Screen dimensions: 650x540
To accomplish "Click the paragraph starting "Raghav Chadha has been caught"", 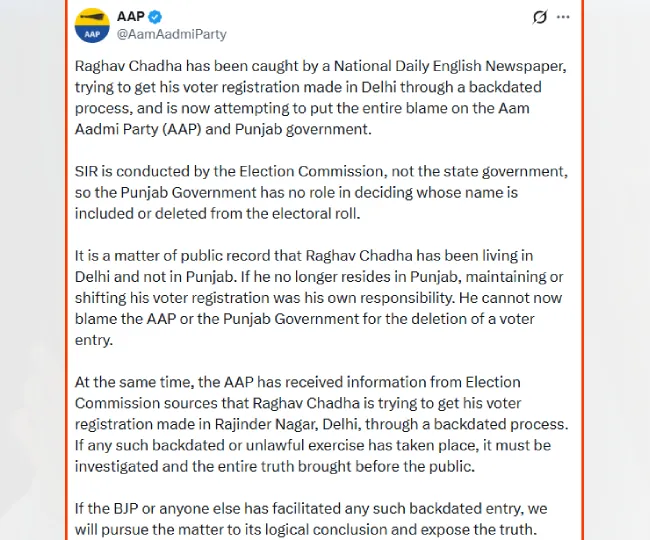I will (x=321, y=97).
